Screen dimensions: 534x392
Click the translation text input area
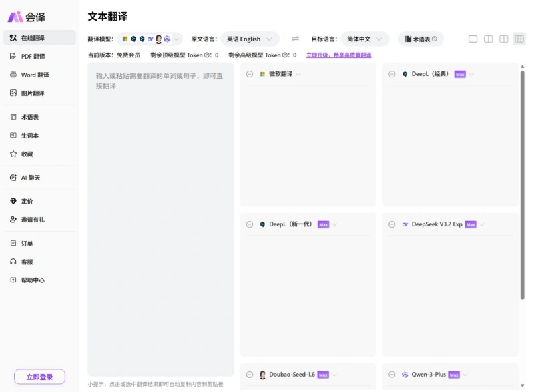[x=160, y=200]
